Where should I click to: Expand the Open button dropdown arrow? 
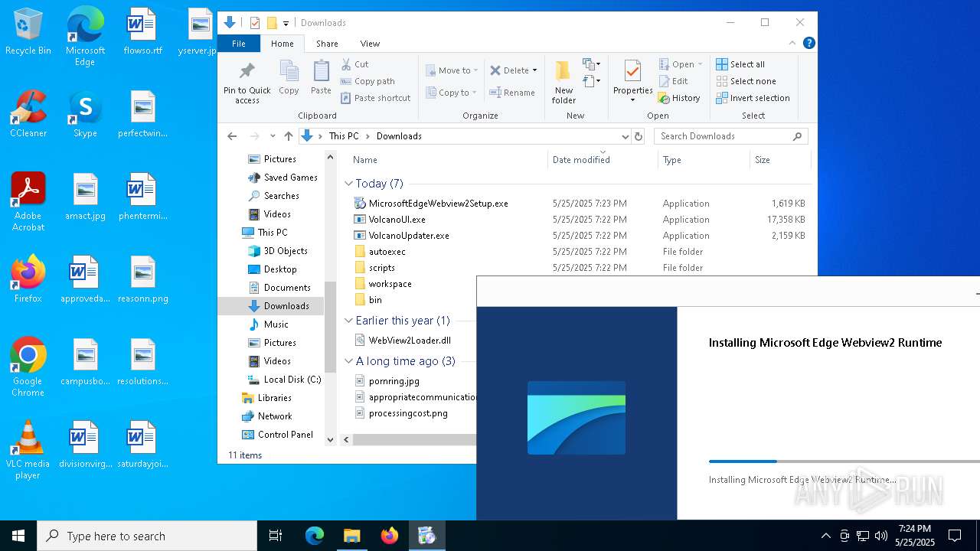(700, 64)
